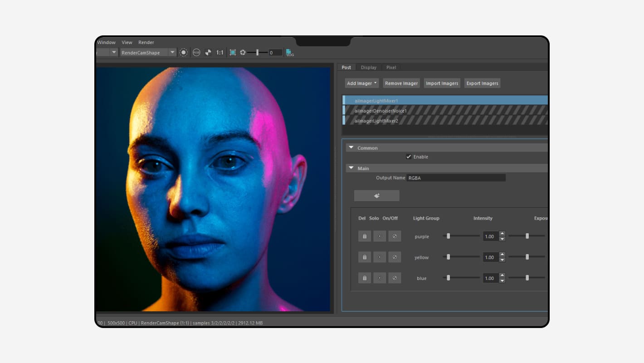Click the crop region icon in toolbar

click(233, 53)
